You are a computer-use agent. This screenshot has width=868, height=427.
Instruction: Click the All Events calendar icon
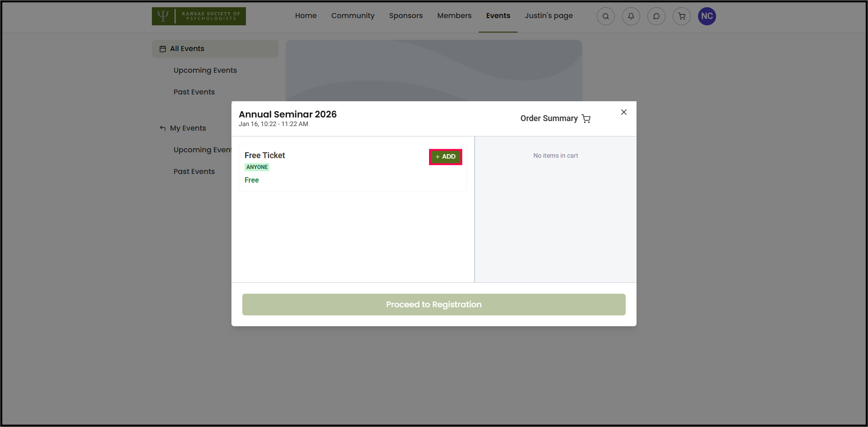click(163, 49)
